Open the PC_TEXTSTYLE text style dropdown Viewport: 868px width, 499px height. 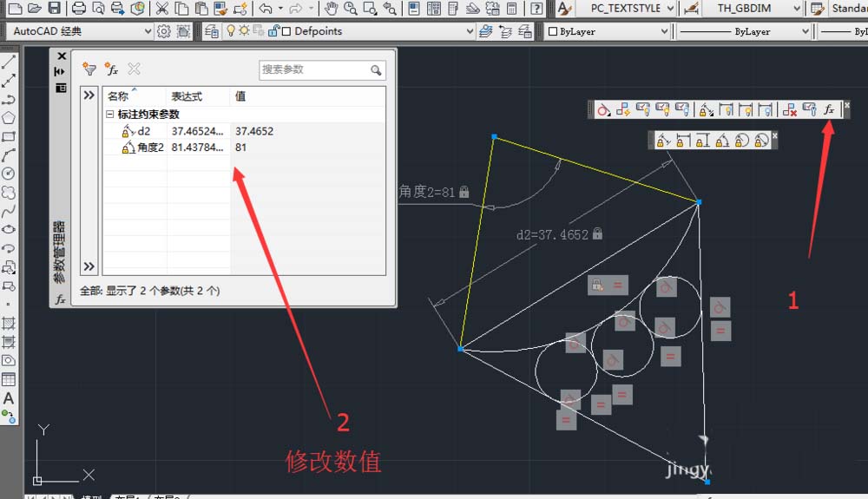[x=670, y=8]
